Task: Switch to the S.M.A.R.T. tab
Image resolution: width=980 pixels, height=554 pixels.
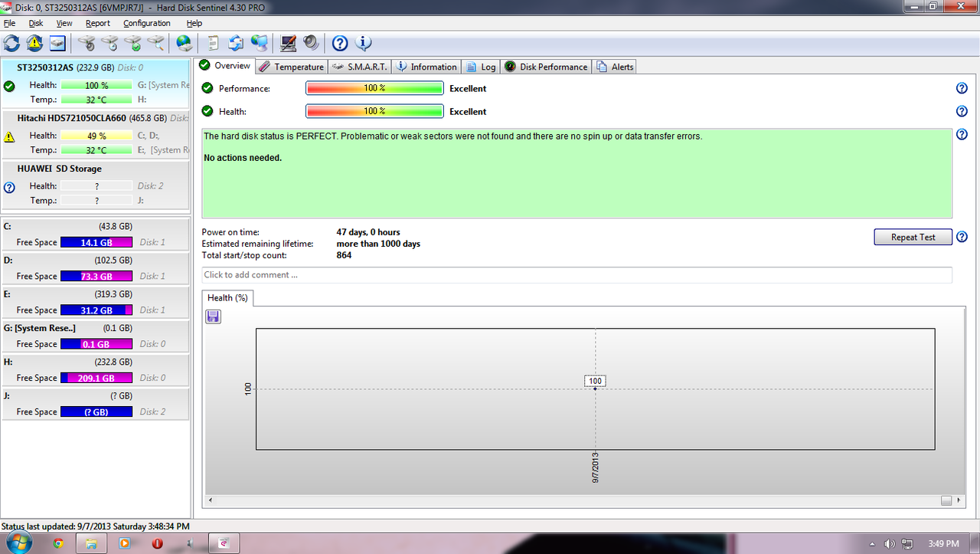Action: [x=360, y=67]
